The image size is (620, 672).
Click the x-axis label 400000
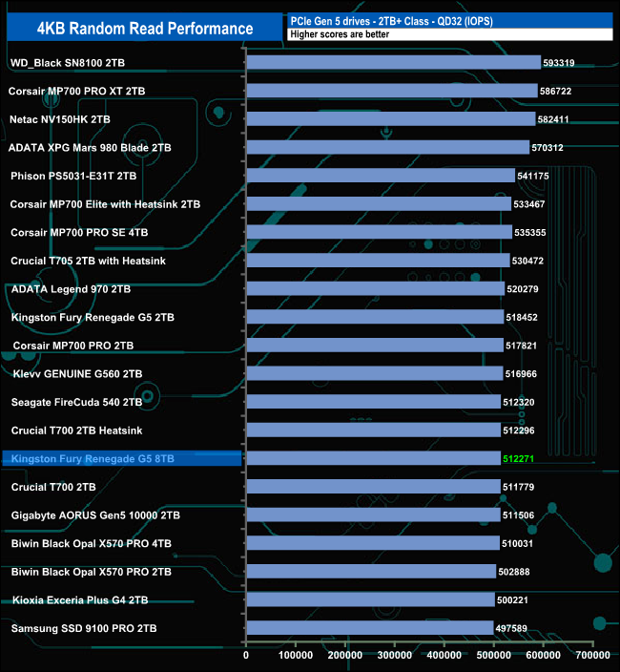click(x=444, y=655)
